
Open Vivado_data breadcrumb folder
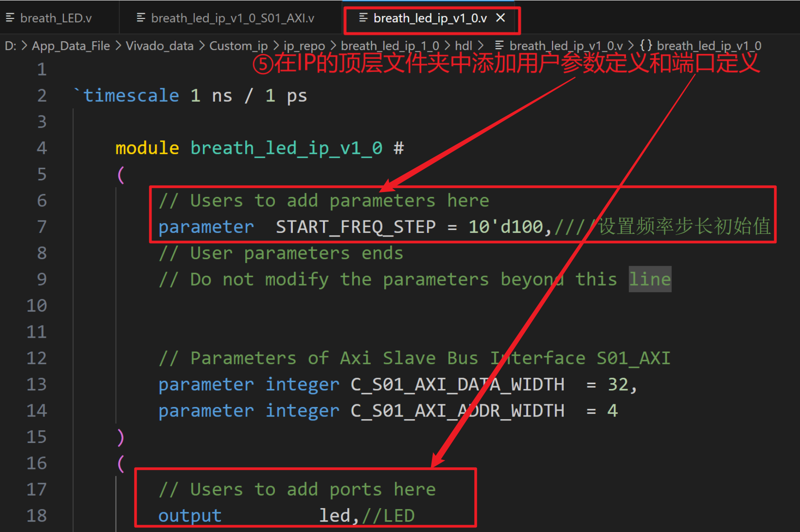click(159, 46)
